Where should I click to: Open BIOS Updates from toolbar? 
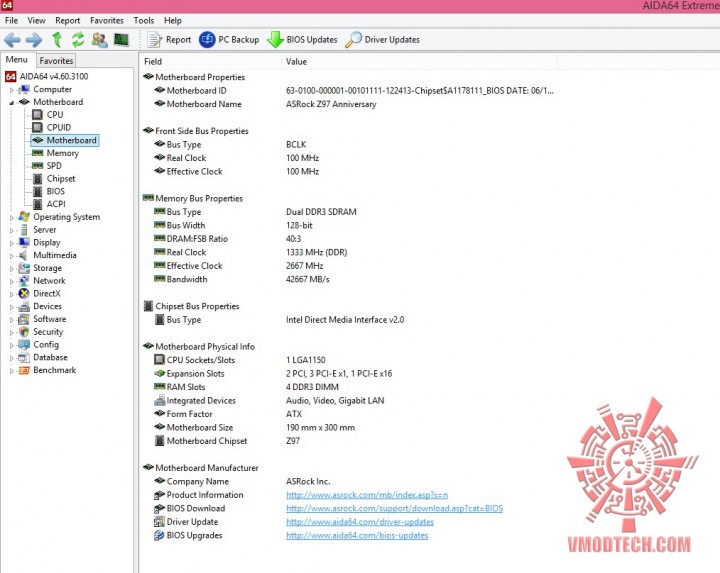302,40
